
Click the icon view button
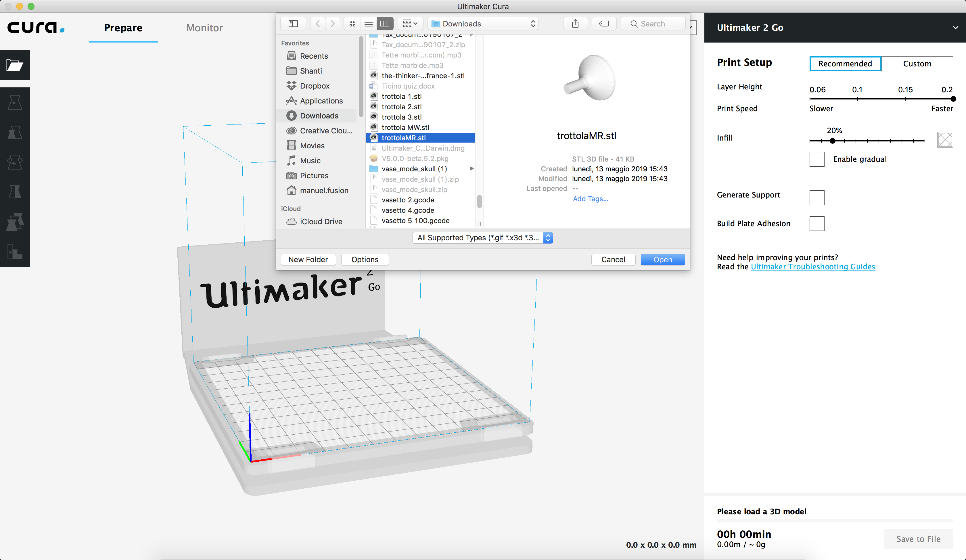point(353,23)
